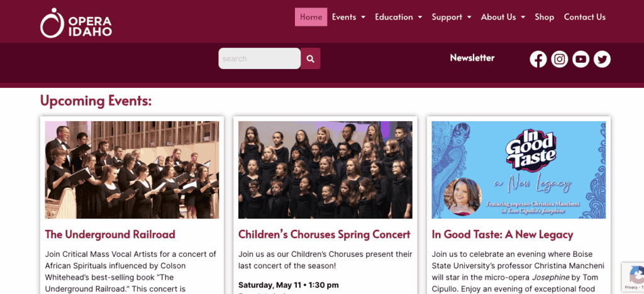Expand the Education dropdown menu
The width and height of the screenshot is (644, 294).
pos(398,17)
